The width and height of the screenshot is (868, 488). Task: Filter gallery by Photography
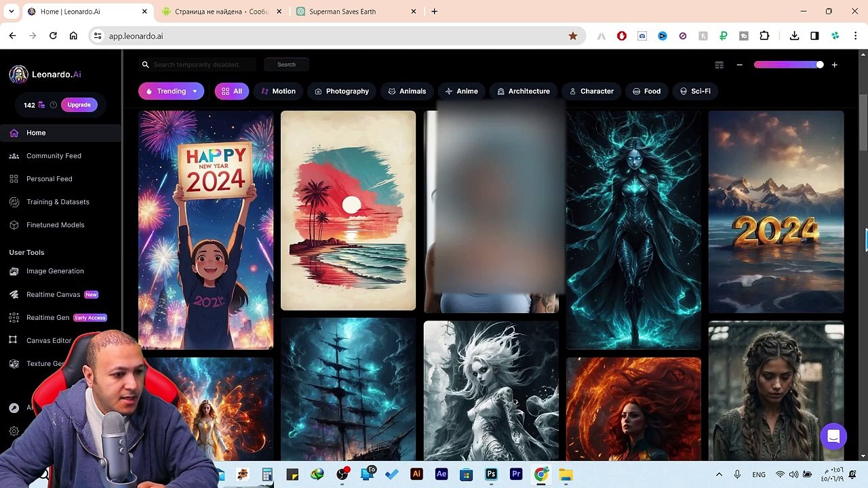(x=341, y=91)
